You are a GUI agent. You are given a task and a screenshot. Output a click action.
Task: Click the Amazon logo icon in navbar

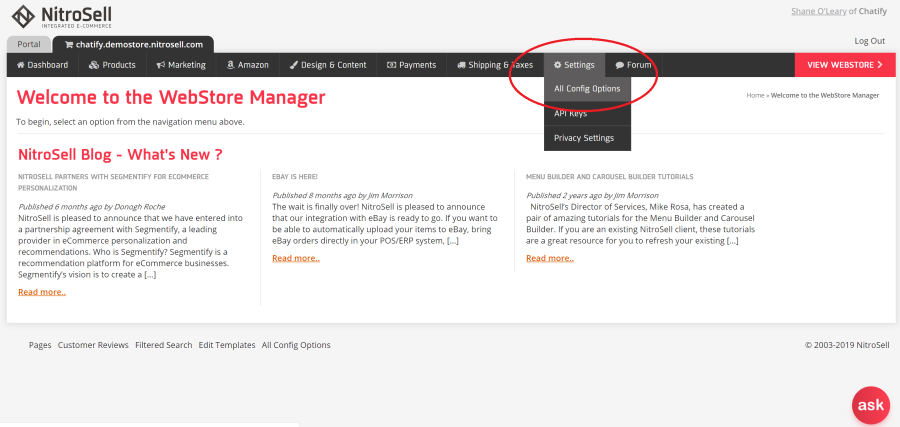231,65
